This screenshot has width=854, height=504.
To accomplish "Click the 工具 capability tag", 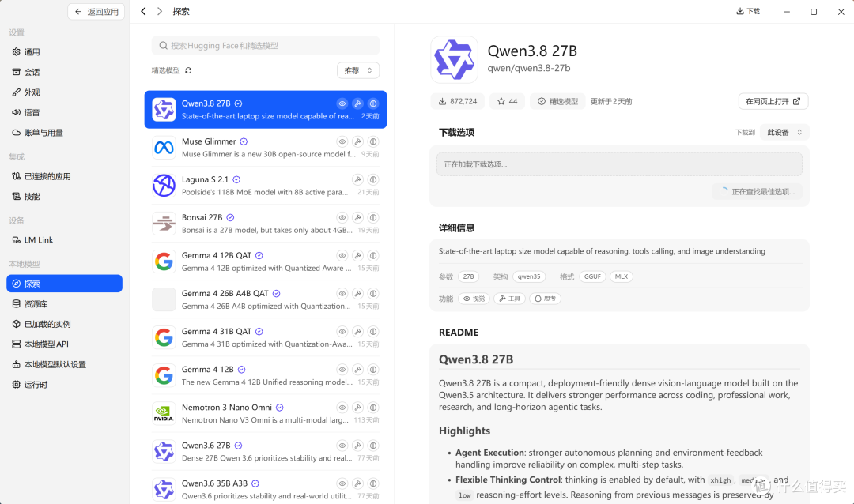I will pos(510,299).
